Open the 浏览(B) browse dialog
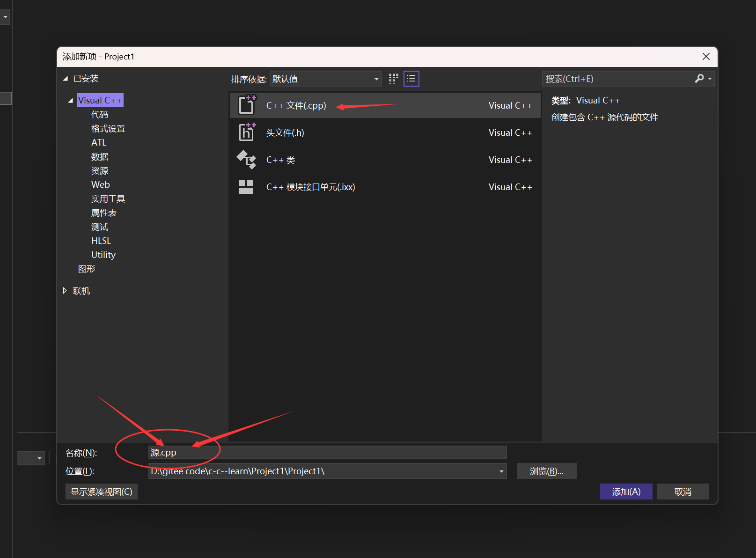 [546, 471]
